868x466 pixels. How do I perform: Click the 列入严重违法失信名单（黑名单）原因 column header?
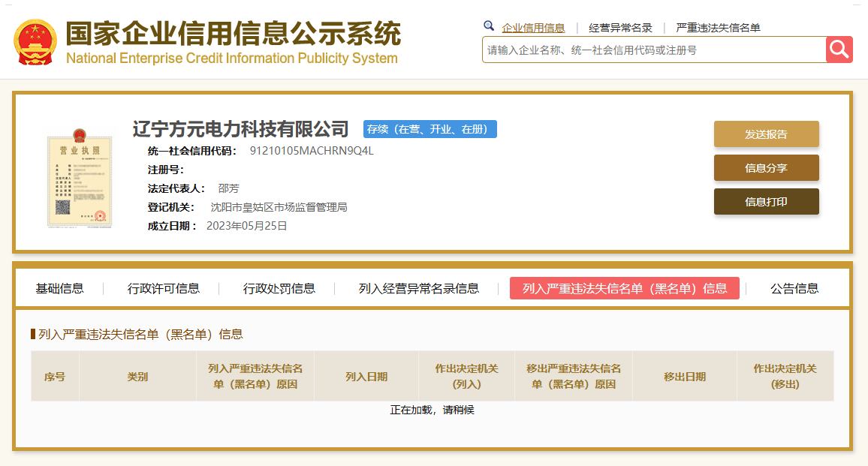pos(255,377)
